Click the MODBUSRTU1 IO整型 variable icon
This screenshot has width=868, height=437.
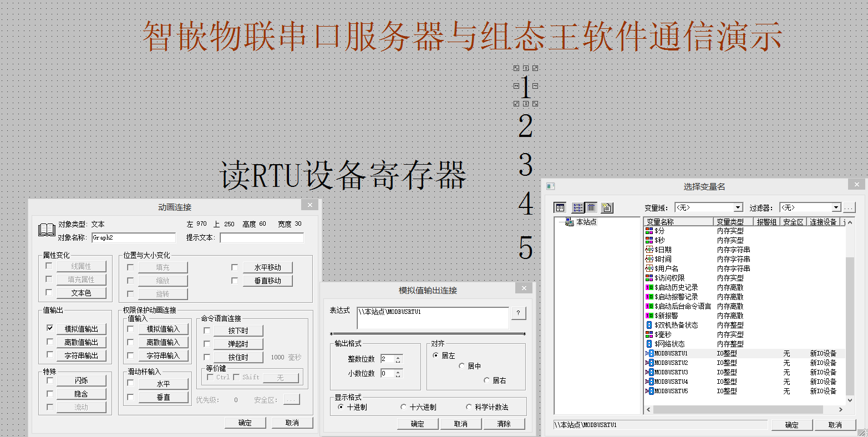pos(649,353)
